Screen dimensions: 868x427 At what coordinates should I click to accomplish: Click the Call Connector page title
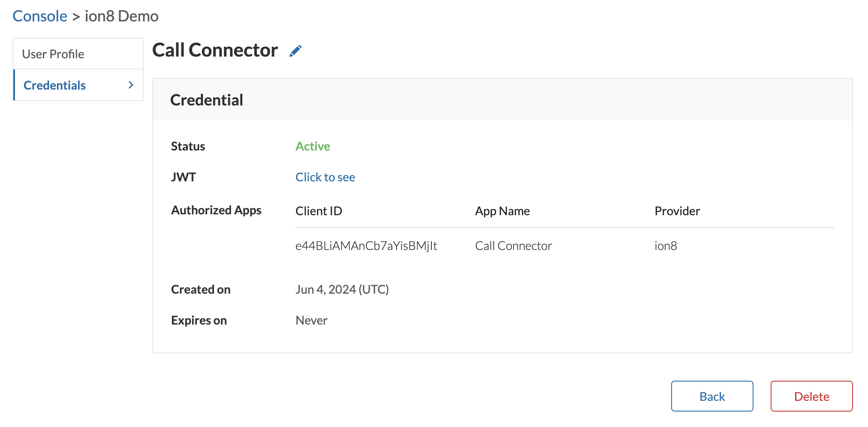(x=215, y=50)
